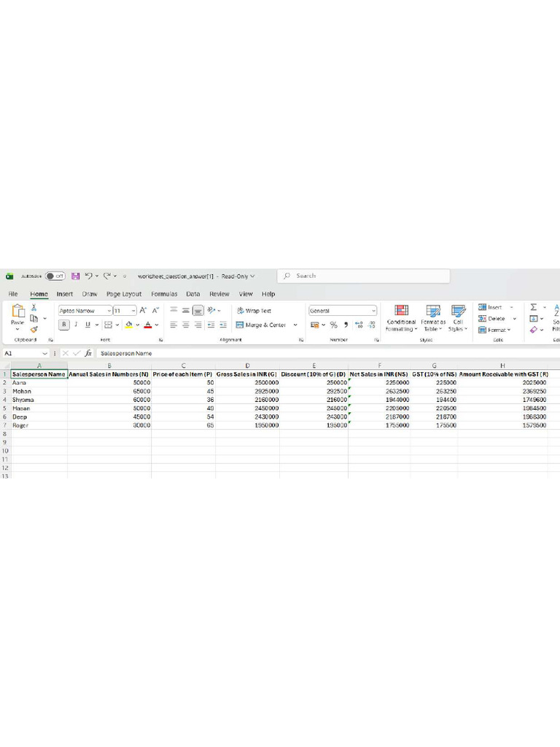The width and height of the screenshot is (560, 747).
Task: Open the Name Box dropdown arrow
Action: point(44,353)
